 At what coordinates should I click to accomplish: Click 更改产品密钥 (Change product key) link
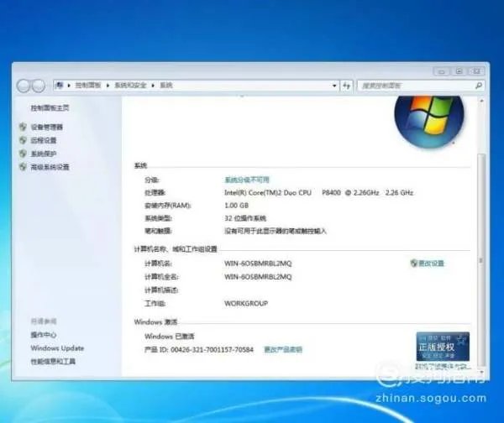click(x=283, y=349)
